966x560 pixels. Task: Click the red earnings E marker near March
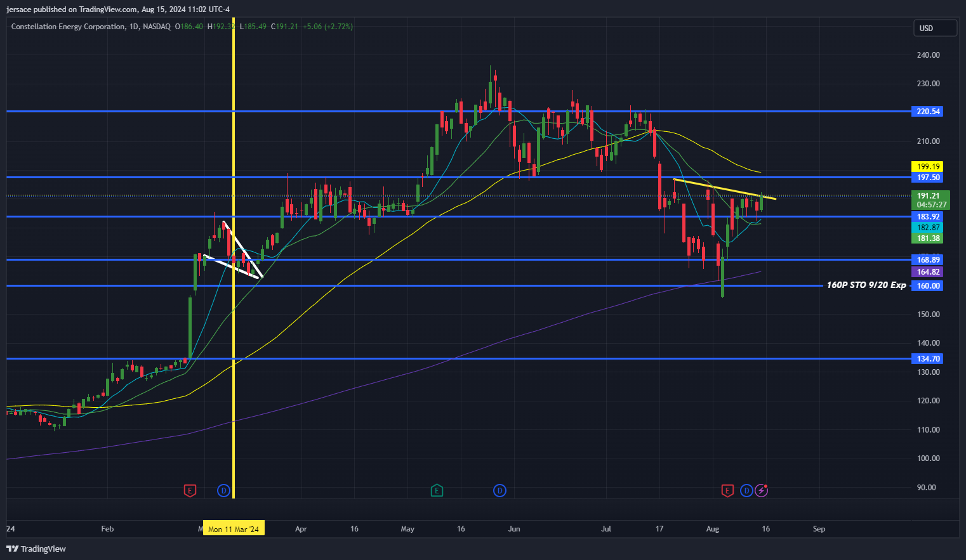pos(190,490)
